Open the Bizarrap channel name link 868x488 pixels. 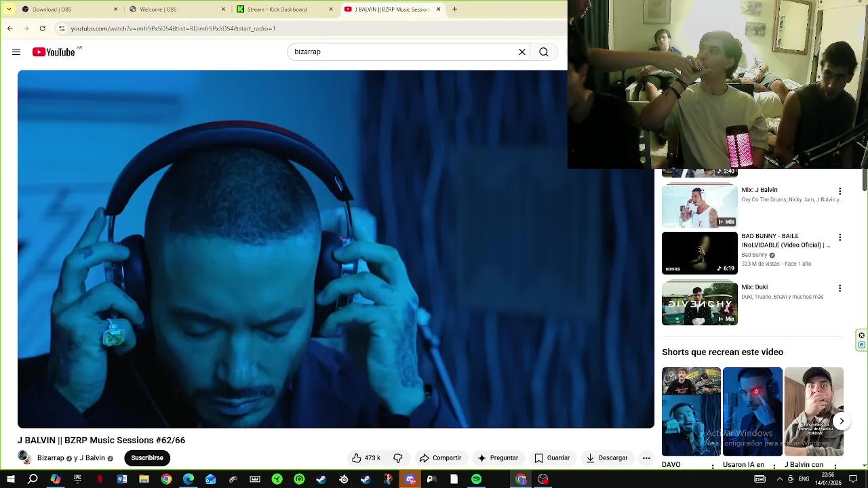(51, 458)
